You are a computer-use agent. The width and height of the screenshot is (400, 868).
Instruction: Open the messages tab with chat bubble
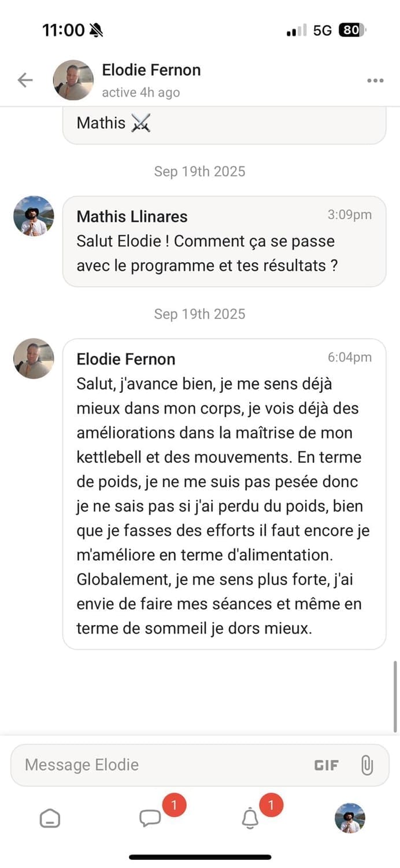(x=150, y=818)
